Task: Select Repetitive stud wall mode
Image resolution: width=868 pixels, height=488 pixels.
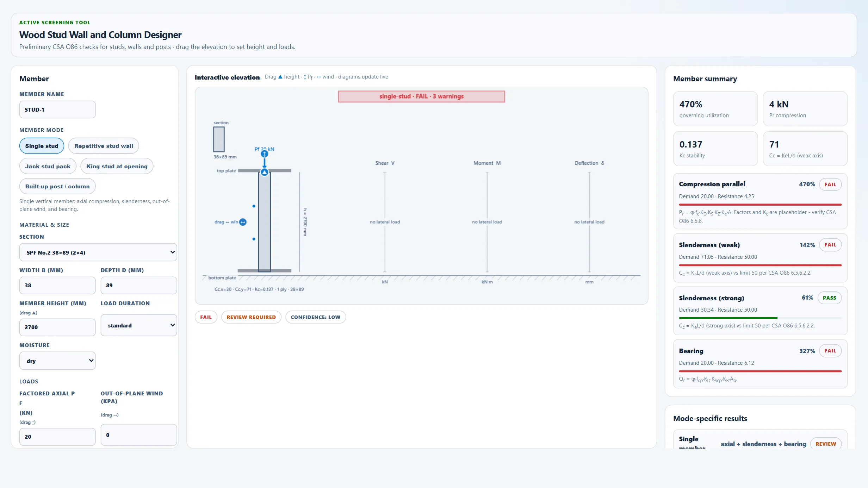Action: click(104, 146)
